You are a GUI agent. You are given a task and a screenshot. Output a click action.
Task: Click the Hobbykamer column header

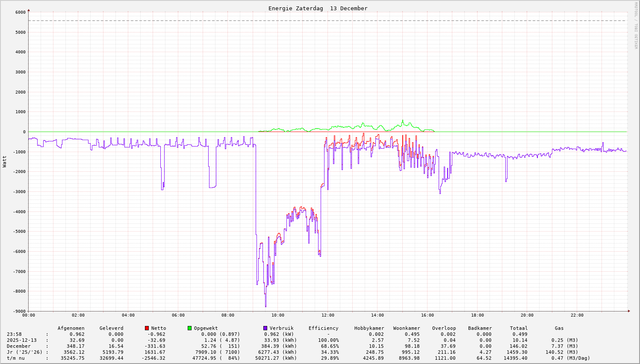(x=369, y=328)
